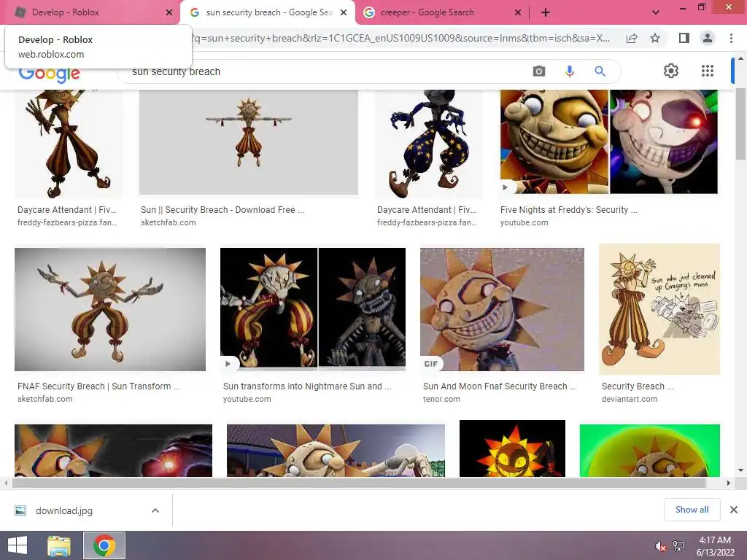Click the Show all downloads button
The width and height of the screenshot is (747, 560).
pyautogui.click(x=692, y=510)
